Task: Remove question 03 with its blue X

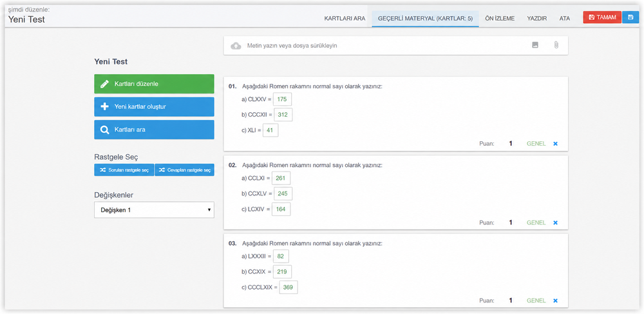Action: tap(555, 300)
